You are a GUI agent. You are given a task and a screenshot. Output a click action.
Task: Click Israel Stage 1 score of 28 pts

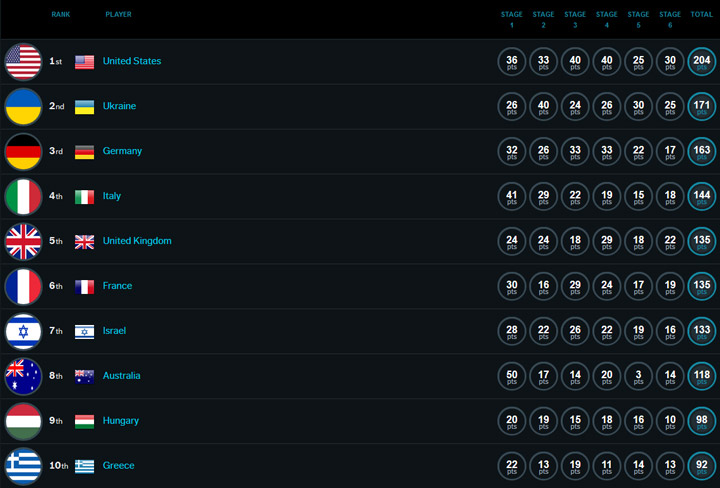(512, 331)
